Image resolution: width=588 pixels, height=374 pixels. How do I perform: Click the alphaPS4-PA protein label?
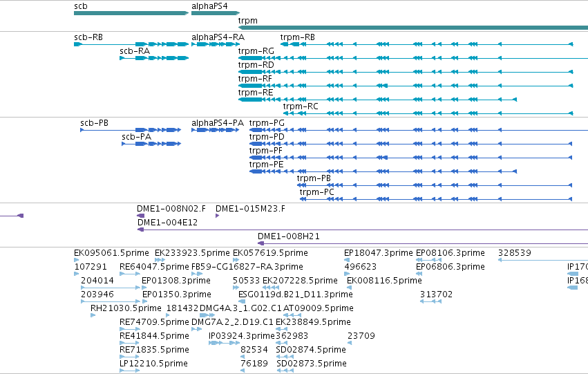(218, 123)
